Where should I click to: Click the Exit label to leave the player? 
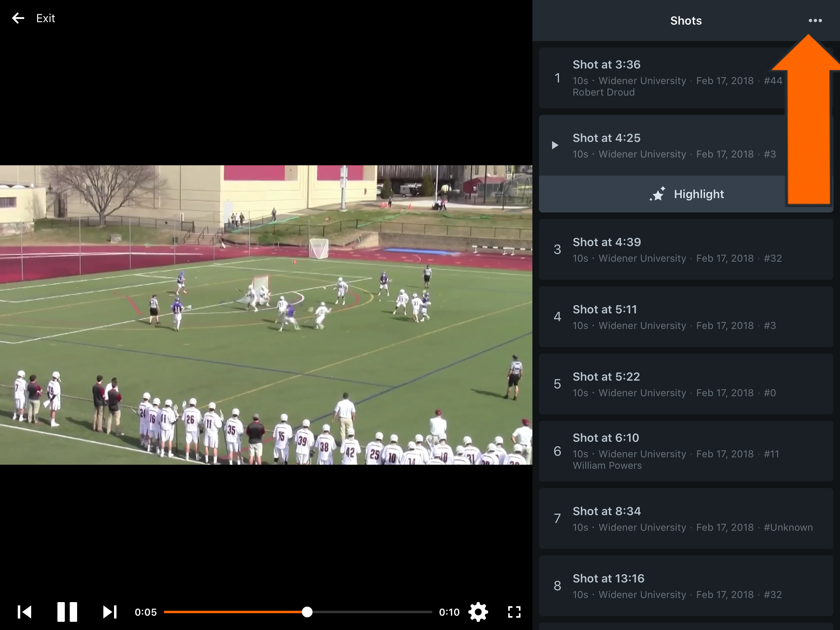46,18
